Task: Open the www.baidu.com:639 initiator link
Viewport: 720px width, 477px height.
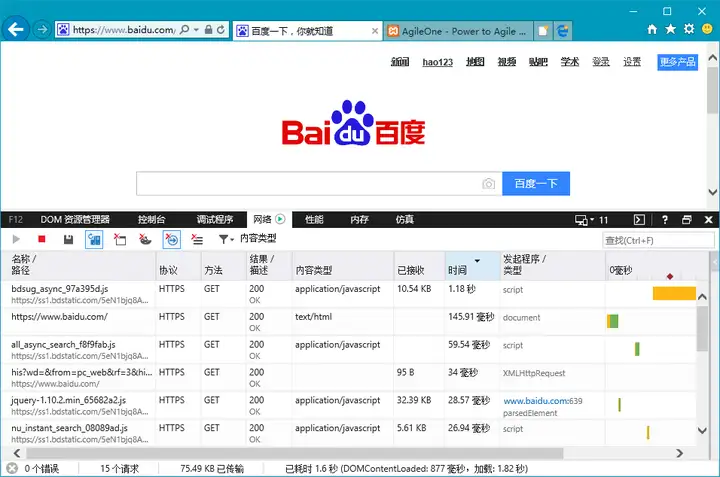Action: tap(543, 401)
